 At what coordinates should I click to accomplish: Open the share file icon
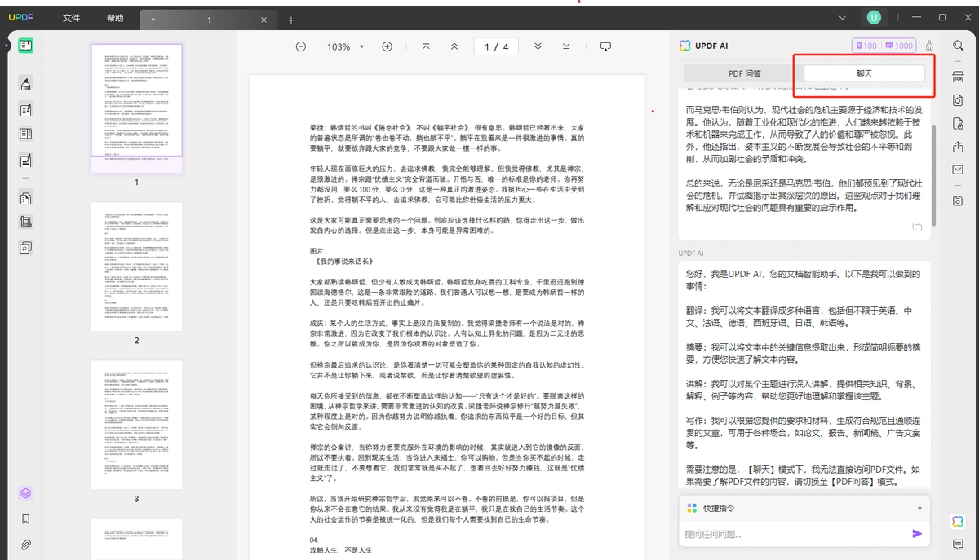pos(958,147)
